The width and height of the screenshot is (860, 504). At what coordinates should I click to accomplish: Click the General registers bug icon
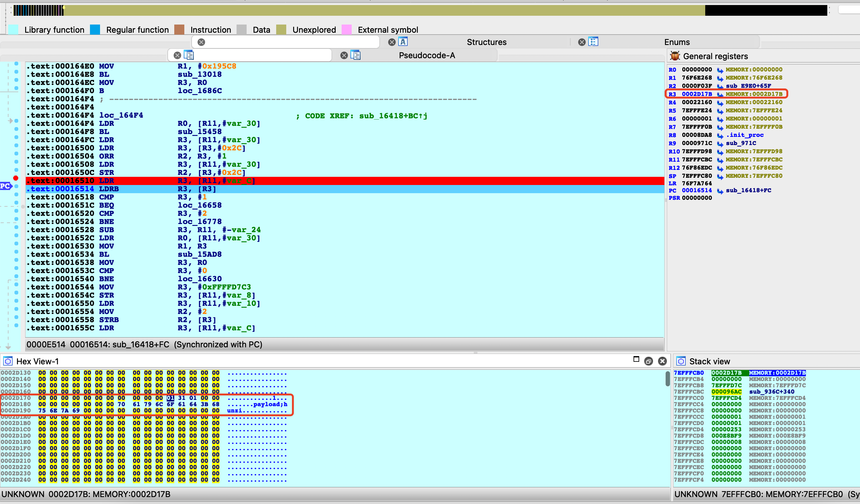[675, 56]
